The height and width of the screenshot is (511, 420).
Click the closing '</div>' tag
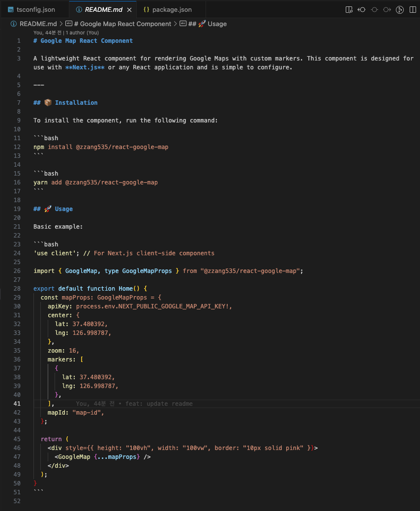[x=59, y=466]
